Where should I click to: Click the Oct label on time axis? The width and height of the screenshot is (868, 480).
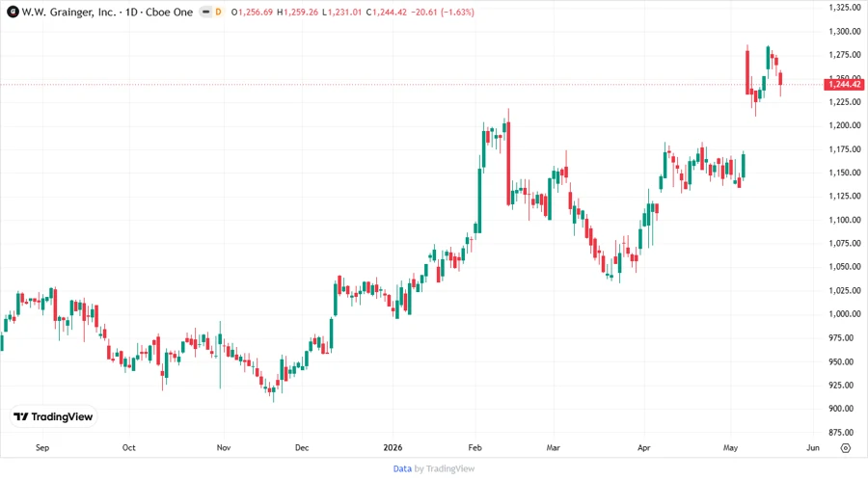point(128,448)
